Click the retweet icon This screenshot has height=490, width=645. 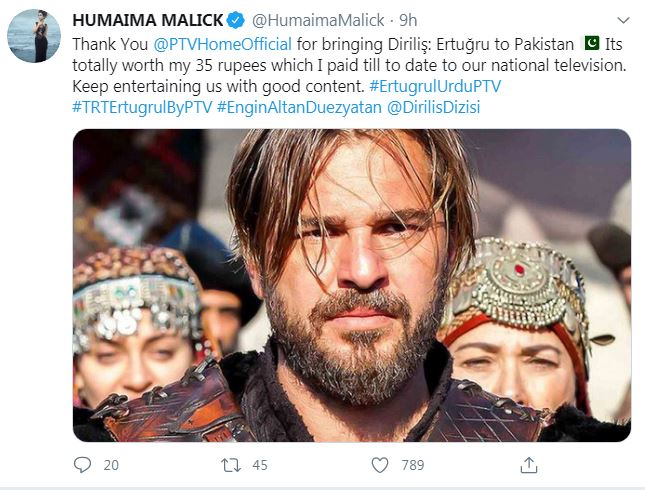[229, 465]
